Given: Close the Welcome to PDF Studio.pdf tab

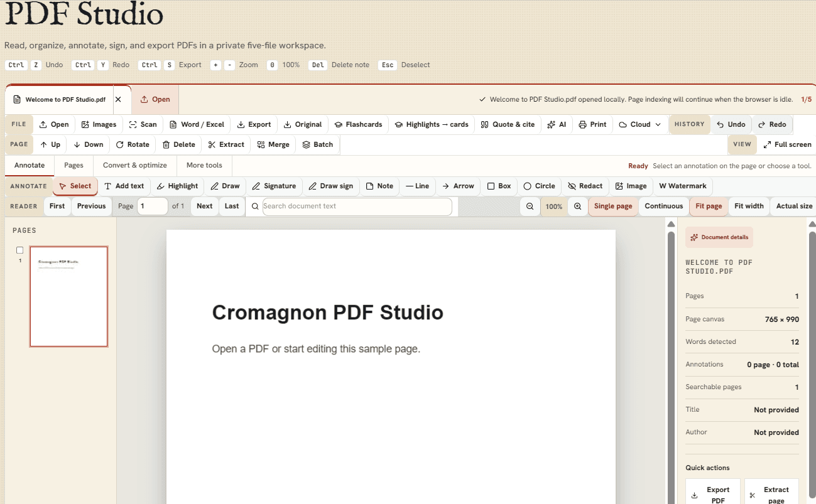Looking at the screenshot, I should coord(118,99).
